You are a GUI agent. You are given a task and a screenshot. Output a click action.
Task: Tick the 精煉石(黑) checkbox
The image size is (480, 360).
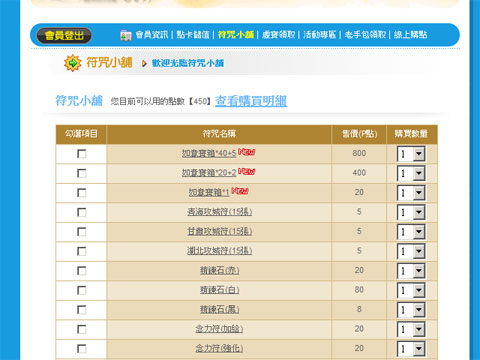tap(81, 310)
